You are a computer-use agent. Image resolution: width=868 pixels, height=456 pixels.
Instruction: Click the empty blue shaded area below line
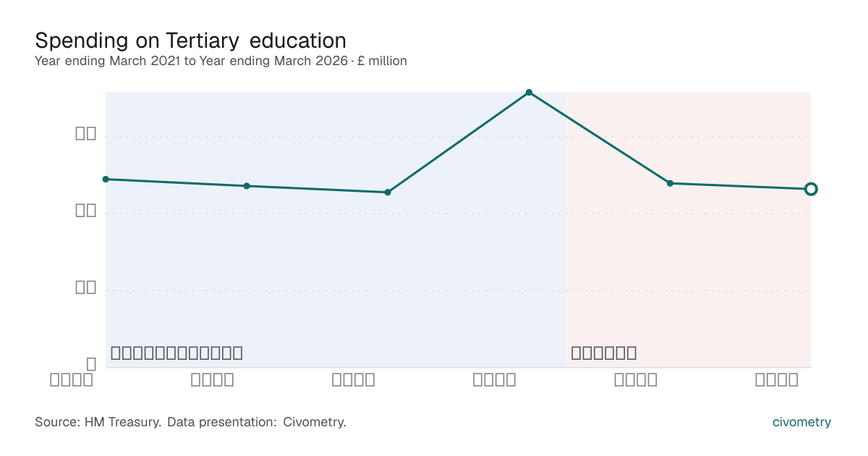[x=333, y=275]
